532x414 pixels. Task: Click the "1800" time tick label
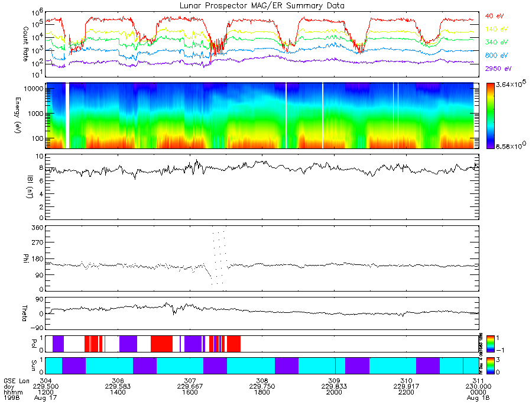coord(262,392)
